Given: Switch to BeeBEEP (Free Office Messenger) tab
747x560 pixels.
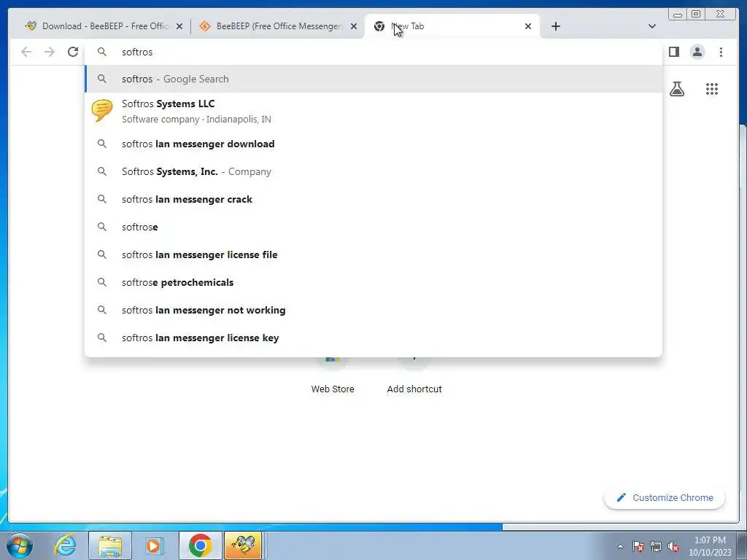Looking at the screenshot, I should pyautogui.click(x=276, y=26).
